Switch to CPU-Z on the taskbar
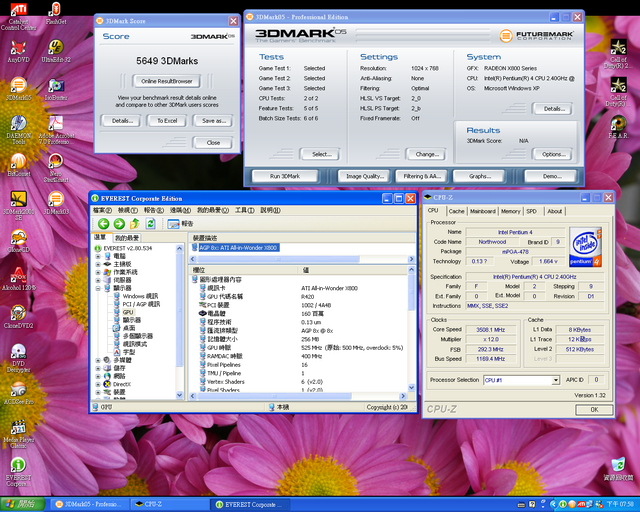640x512 pixels. pyautogui.click(x=170, y=504)
